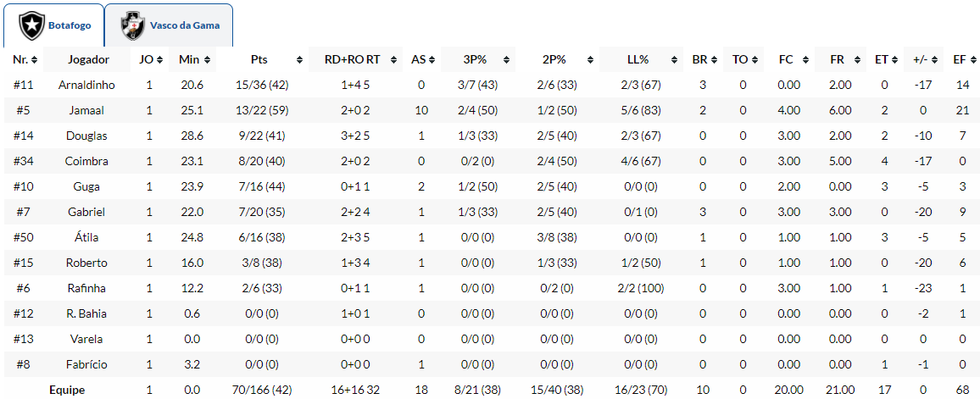The height and width of the screenshot is (399, 980).
Task: Sort by the 2P% column header
Action: [x=554, y=59]
